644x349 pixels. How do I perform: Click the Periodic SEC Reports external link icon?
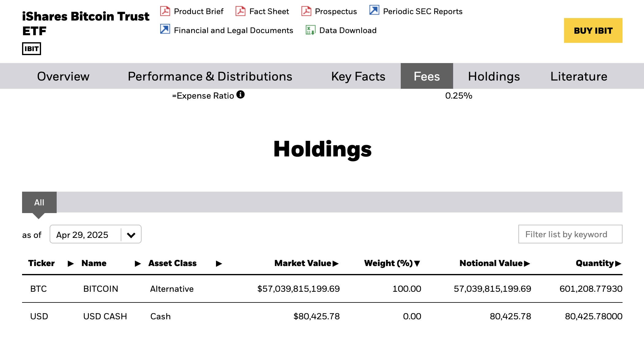(374, 10)
